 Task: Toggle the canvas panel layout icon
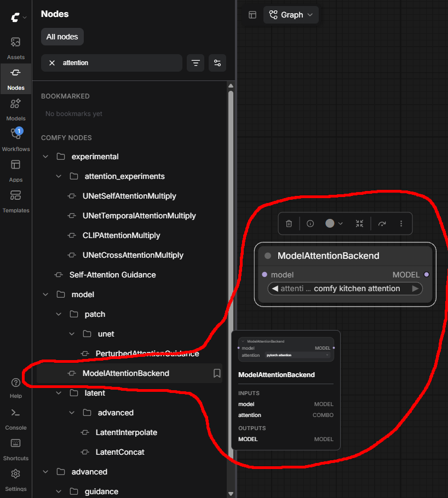click(252, 15)
